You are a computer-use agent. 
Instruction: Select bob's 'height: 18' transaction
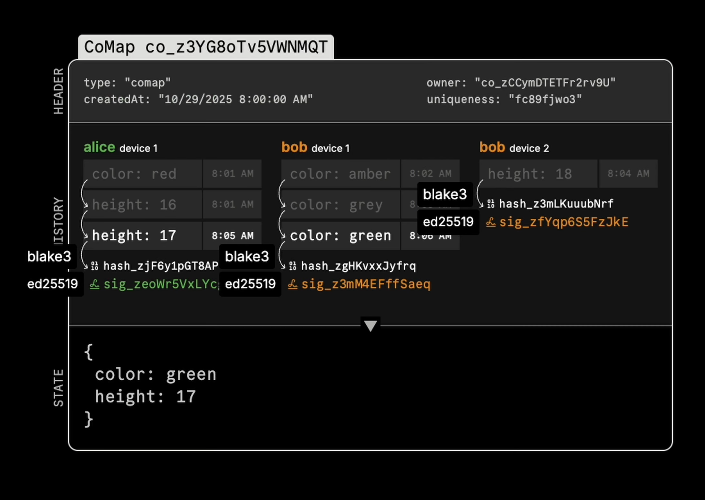(x=538, y=174)
